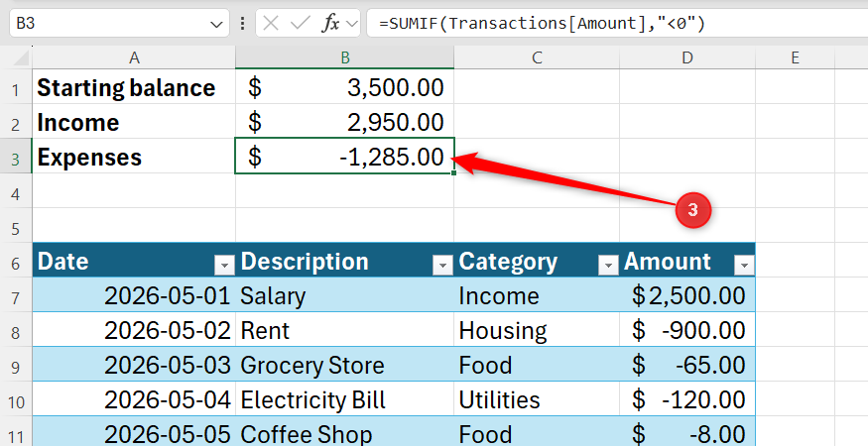The height and width of the screenshot is (446, 868).
Task: Click the 'Income' label cell in row 2
Action: [x=134, y=122]
